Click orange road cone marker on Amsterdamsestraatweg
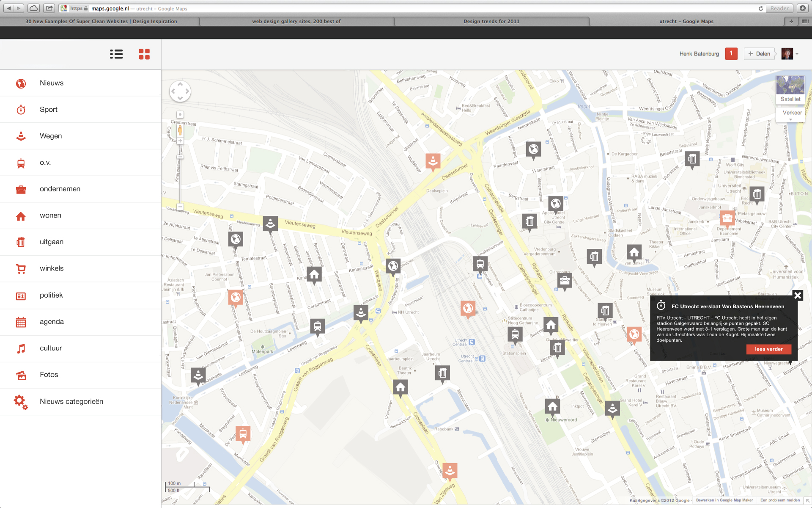Screen dimensions: 812x508 [433, 162]
